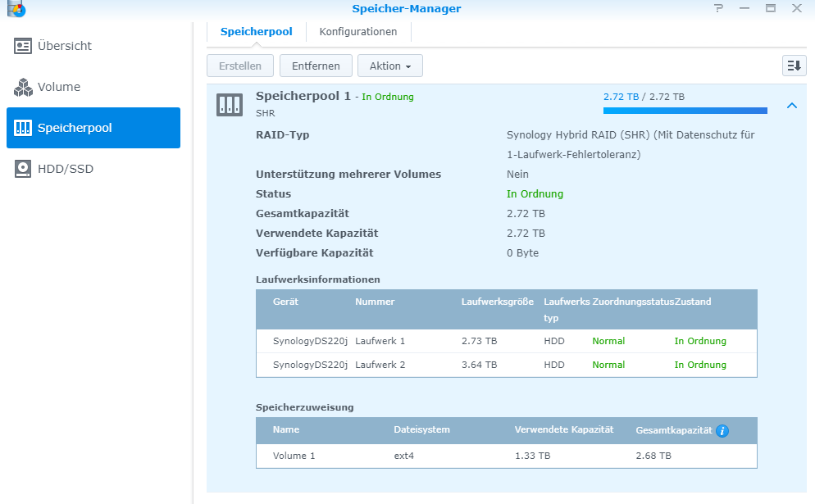Click the Synology Hybrid RAID type value
Screen dimensions: 815x504
point(631,145)
